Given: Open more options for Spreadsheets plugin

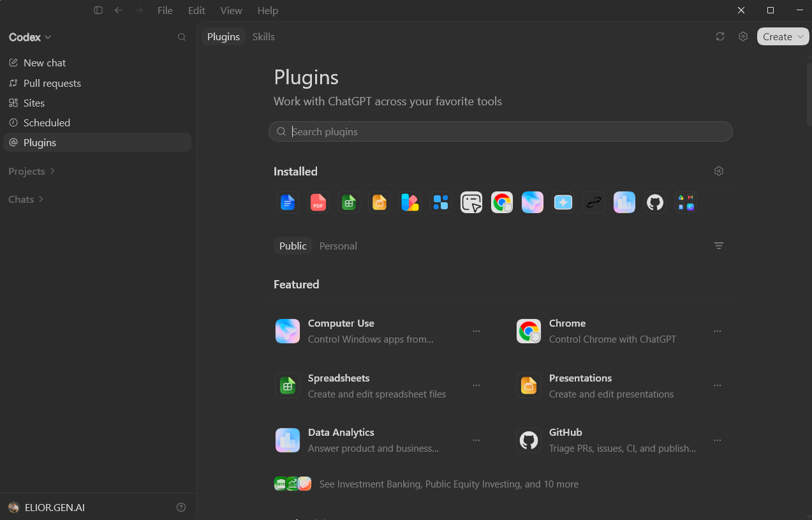Looking at the screenshot, I should (x=476, y=386).
